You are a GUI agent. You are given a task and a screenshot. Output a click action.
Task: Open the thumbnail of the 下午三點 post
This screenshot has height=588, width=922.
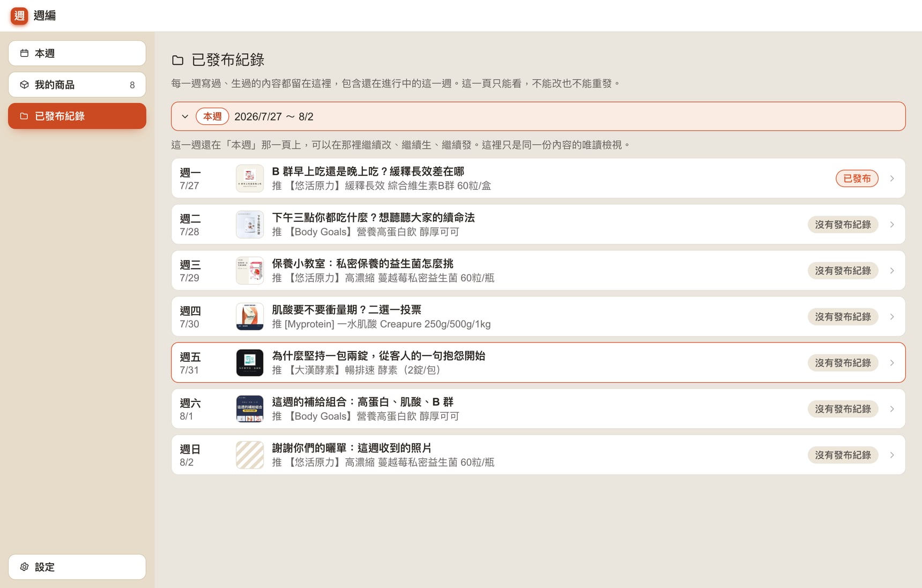(250, 225)
